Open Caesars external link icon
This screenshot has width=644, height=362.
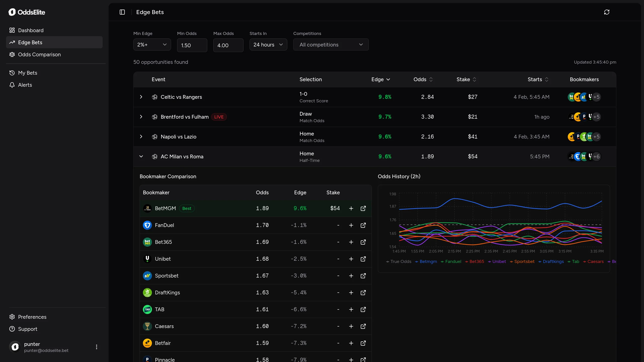click(363, 326)
